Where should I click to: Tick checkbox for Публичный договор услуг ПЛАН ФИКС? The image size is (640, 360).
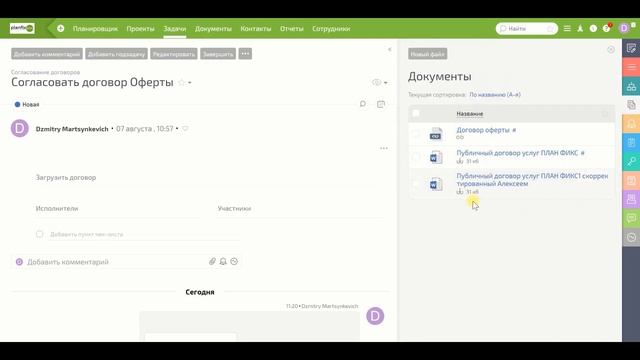pyautogui.click(x=416, y=157)
